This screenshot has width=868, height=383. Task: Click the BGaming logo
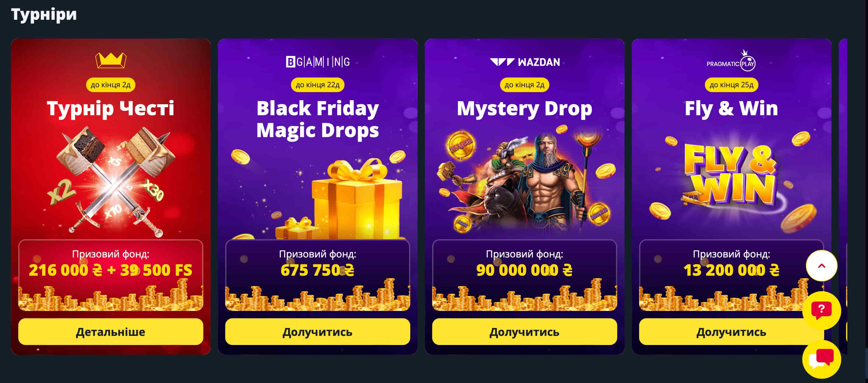[x=318, y=62]
